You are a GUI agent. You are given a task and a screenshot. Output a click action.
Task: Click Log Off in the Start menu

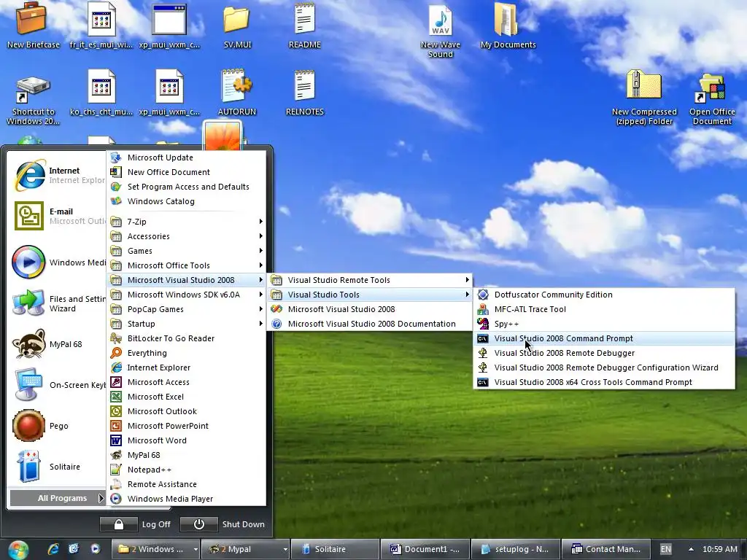pos(156,524)
